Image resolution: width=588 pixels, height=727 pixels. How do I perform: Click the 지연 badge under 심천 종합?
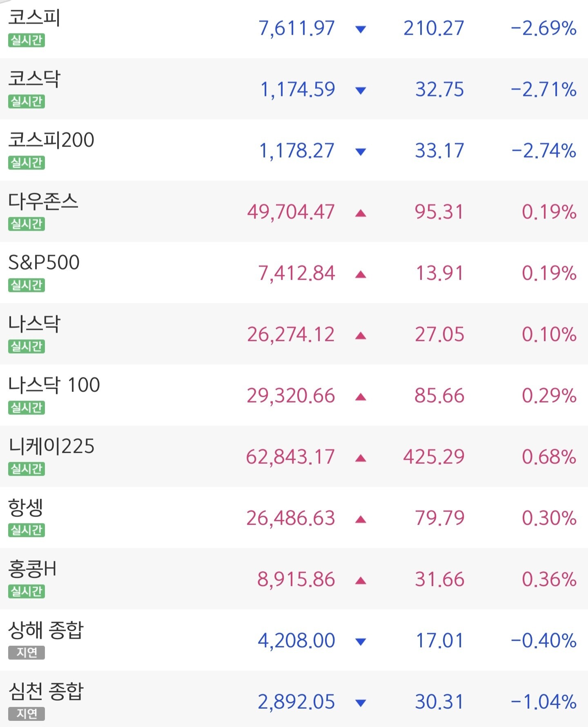click(27, 714)
